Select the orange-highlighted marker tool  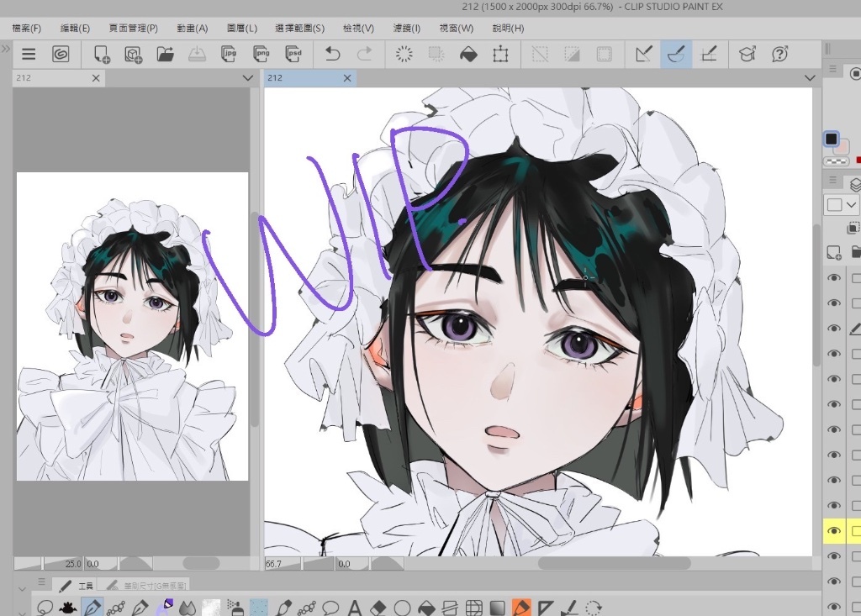(x=521, y=608)
